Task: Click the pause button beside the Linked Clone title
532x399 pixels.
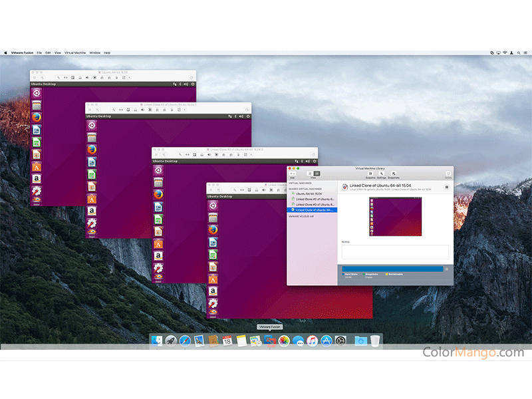Action: click(x=446, y=188)
